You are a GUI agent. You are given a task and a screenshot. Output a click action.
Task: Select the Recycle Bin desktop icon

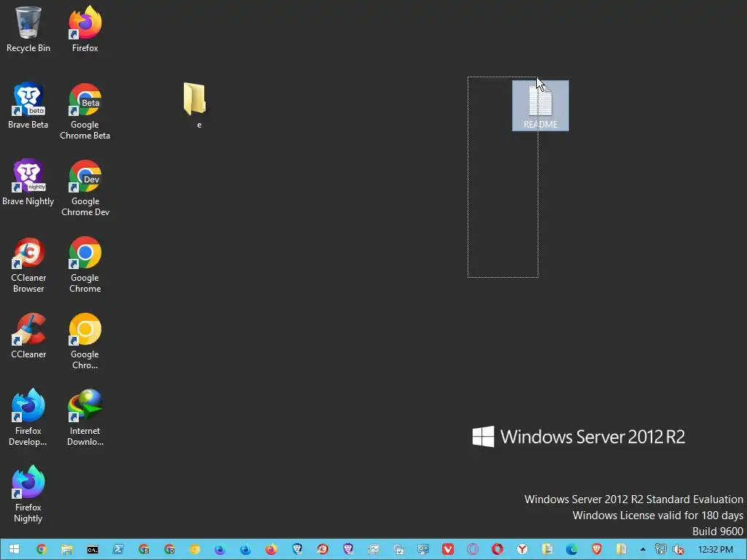[x=28, y=28]
